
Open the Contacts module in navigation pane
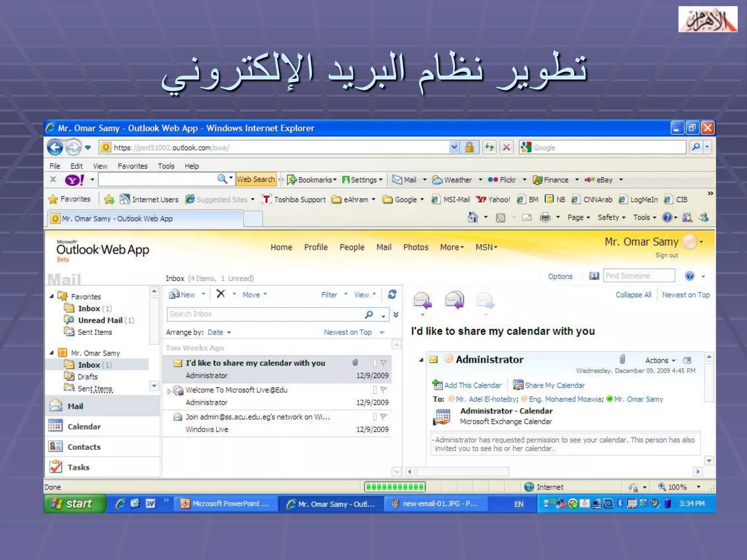102,447
